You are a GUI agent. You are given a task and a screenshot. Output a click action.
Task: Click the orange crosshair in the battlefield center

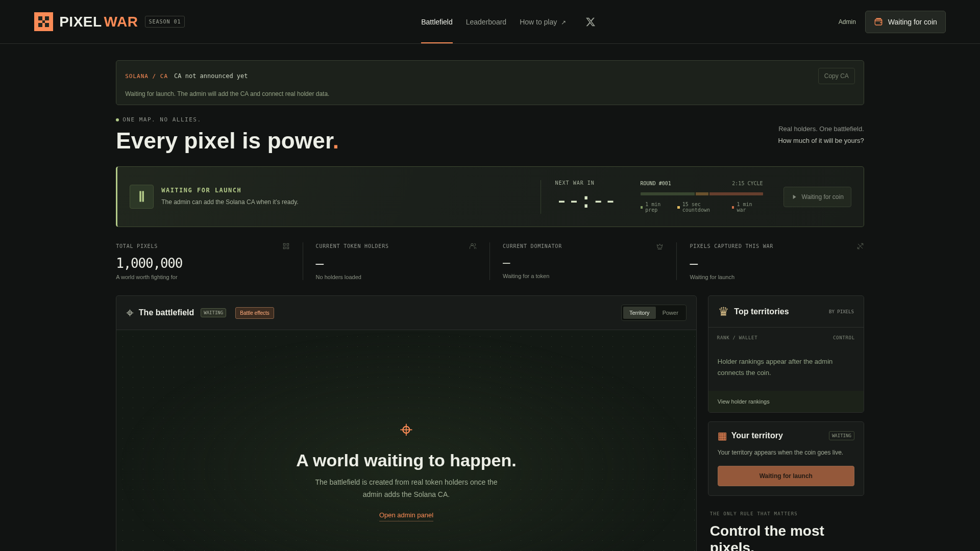coord(406,430)
